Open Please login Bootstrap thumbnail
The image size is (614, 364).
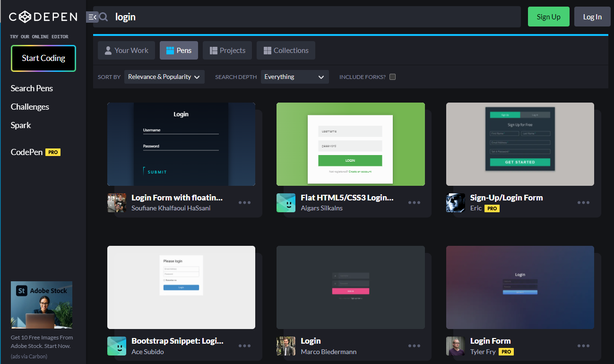181,287
